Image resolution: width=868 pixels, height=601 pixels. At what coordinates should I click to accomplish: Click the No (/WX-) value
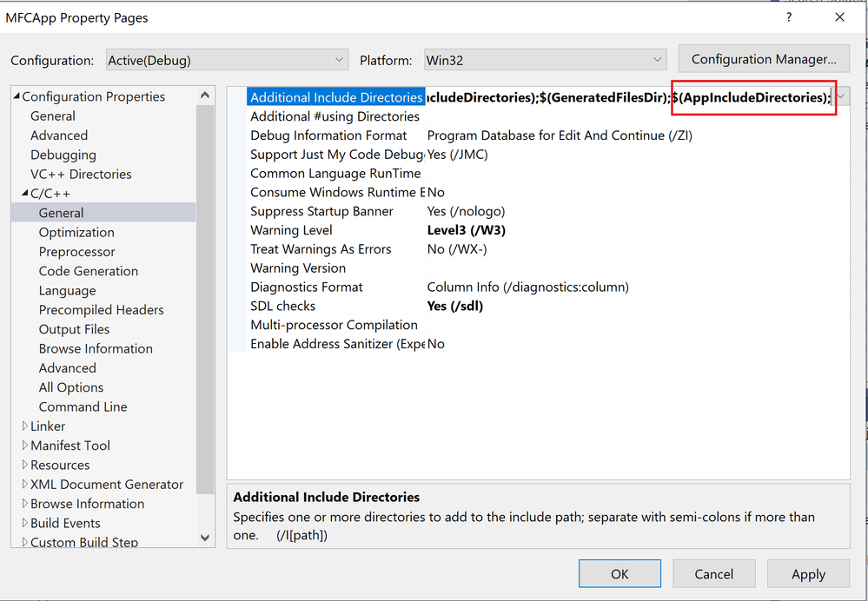click(x=457, y=249)
